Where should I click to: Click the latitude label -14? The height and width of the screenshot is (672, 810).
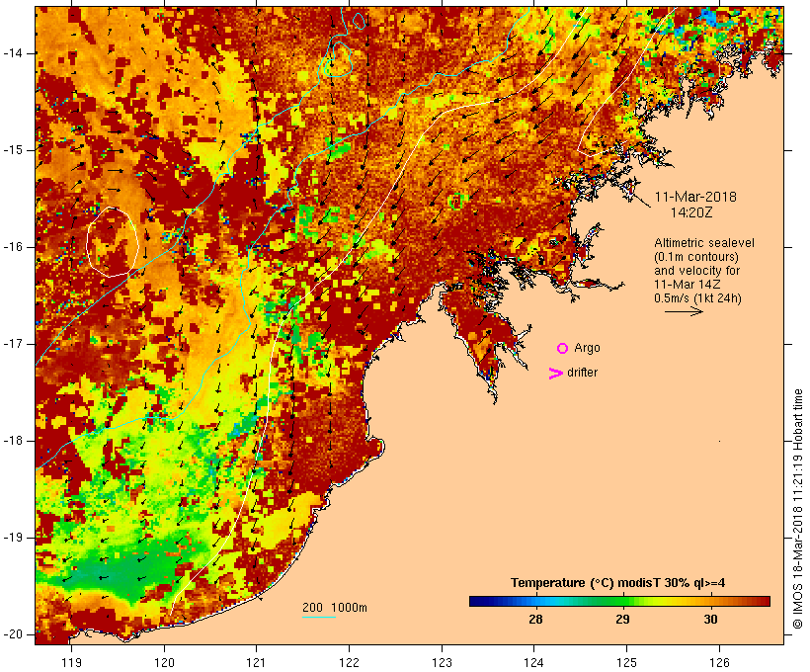tap(13, 53)
